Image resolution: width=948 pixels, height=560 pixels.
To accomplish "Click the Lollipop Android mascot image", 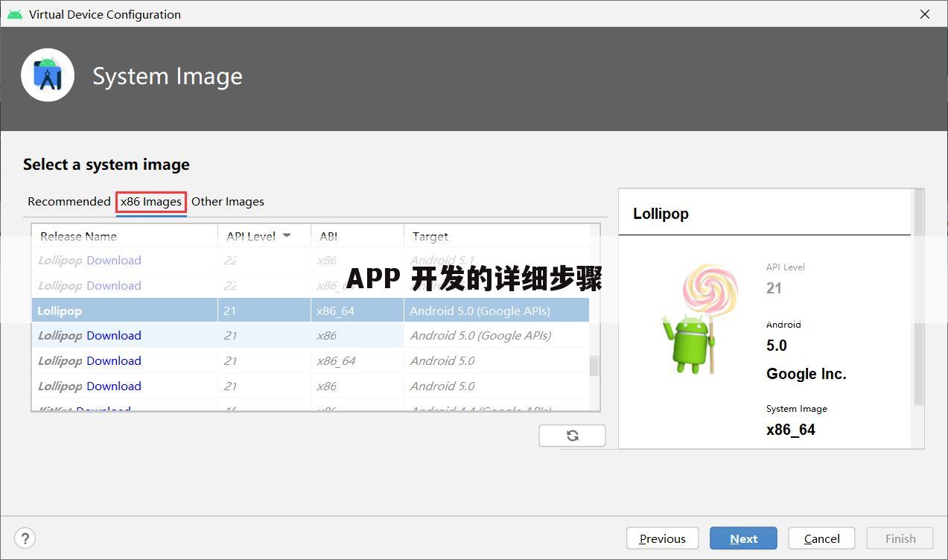I will (699, 319).
